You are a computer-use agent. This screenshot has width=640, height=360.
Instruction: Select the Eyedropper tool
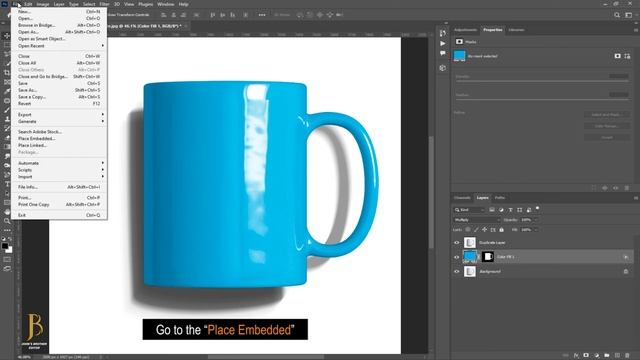point(7,91)
